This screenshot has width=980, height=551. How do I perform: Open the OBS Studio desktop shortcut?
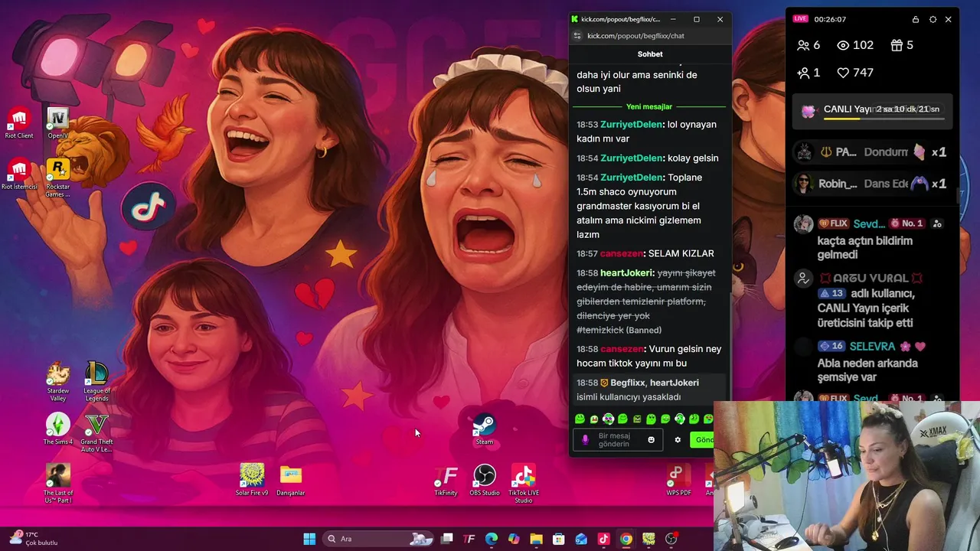[485, 480]
